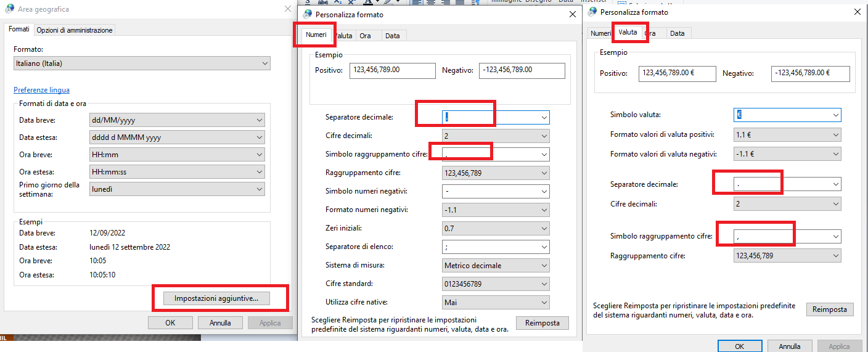Click Reimposta in the Valuta format dialog

(x=830, y=309)
